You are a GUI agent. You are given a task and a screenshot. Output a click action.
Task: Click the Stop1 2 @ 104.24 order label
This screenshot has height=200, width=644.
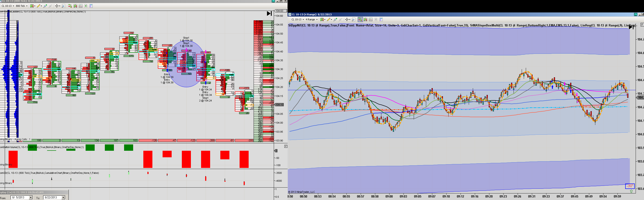(x=206, y=99)
